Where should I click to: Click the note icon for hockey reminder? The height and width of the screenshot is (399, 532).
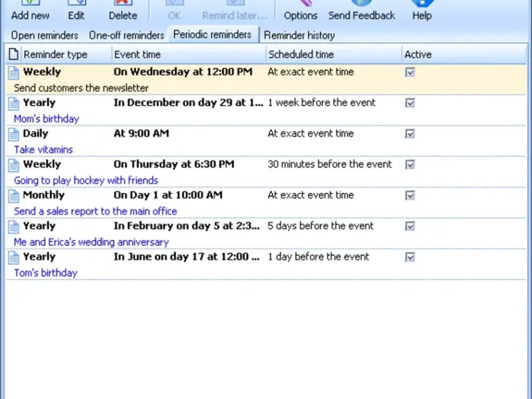click(x=13, y=165)
